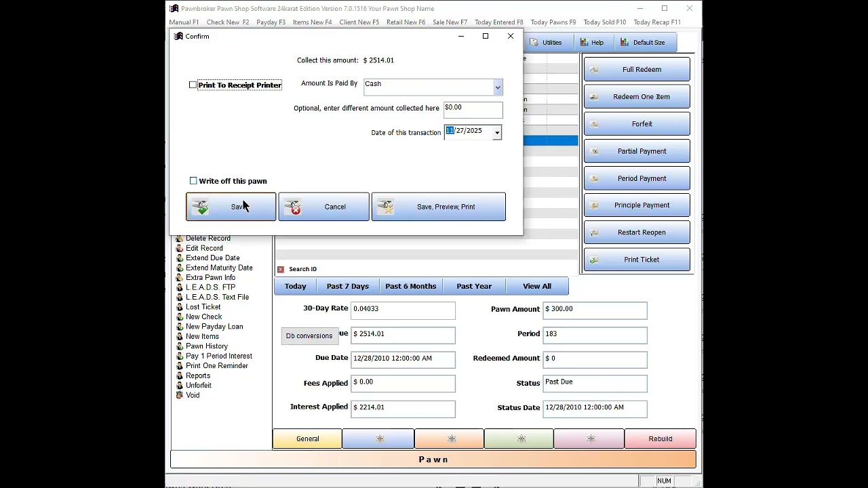Open Payday F3 menu item
Viewport: 868px width, 488px height.
point(271,22)
